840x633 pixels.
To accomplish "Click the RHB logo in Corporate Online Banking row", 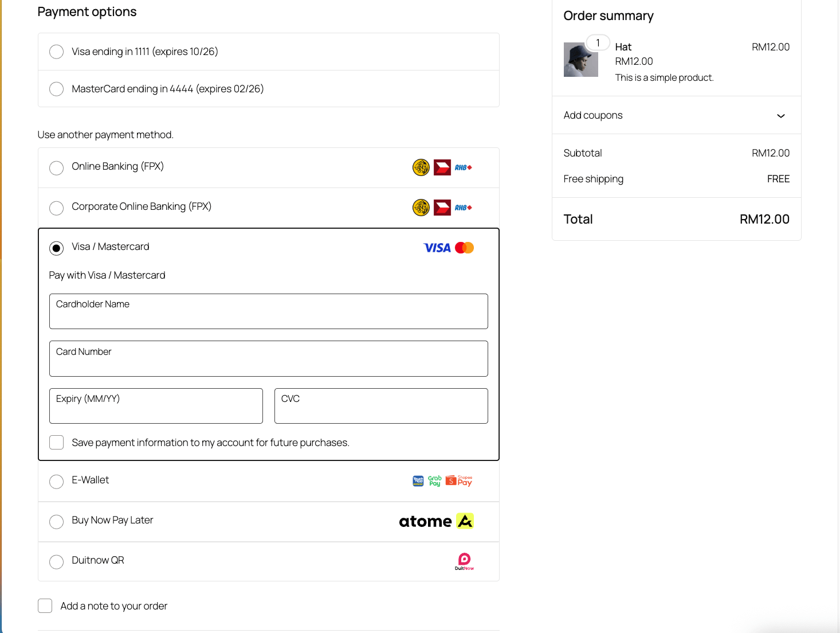I will pos(463,208).
